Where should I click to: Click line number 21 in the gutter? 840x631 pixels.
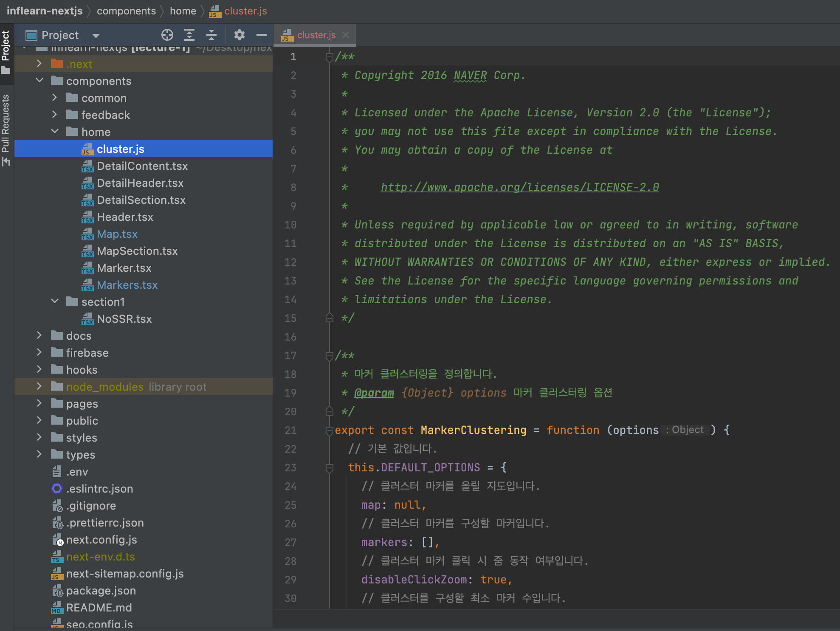click(x=291, y=430)
